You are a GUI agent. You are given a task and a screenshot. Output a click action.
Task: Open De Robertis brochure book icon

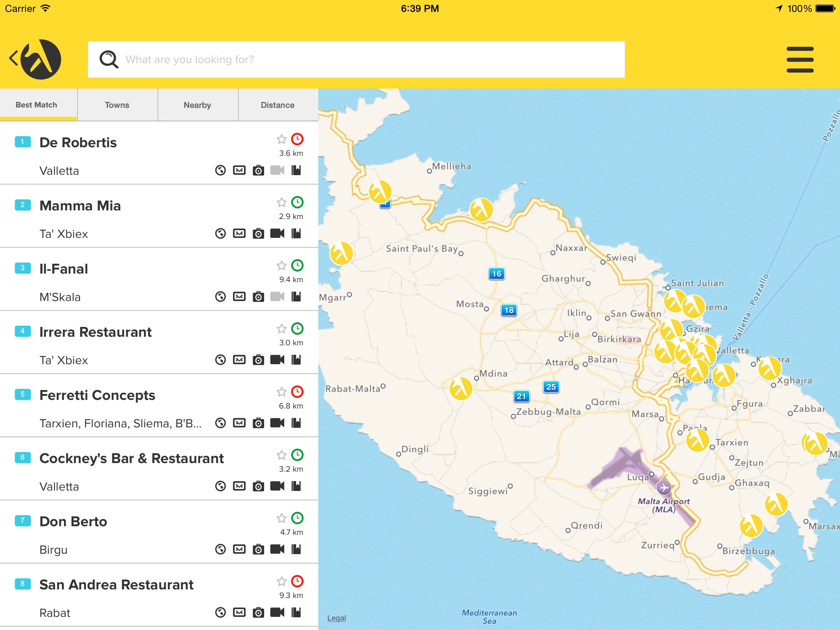(296, 170)
